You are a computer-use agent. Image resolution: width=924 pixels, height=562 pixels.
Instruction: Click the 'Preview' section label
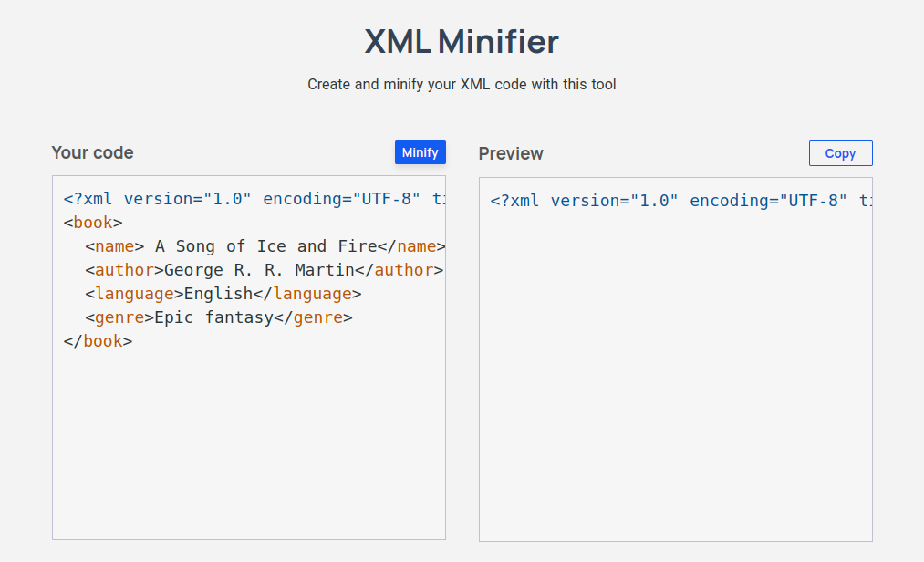pyautogui.click(x=511, y=153)
